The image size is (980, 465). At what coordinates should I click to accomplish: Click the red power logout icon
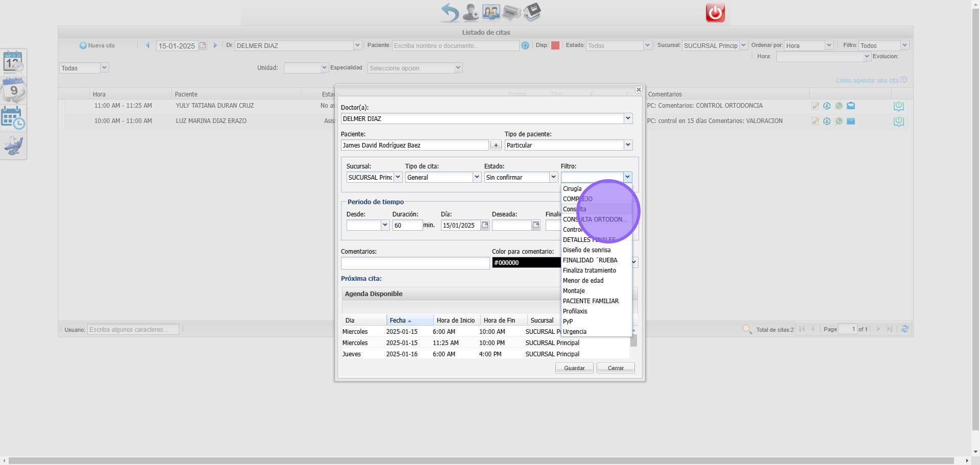(x=715, y=13)
